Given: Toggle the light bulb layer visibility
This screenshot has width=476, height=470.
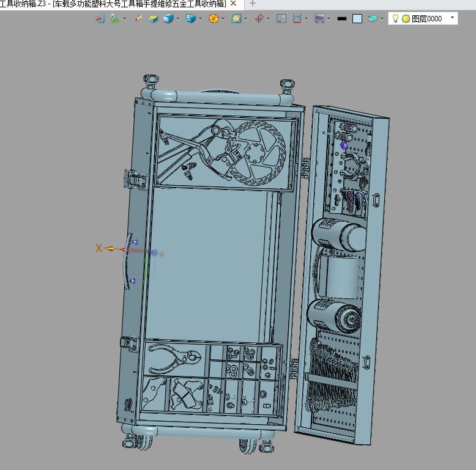Looking at the screenshot, I should [395, 18].
